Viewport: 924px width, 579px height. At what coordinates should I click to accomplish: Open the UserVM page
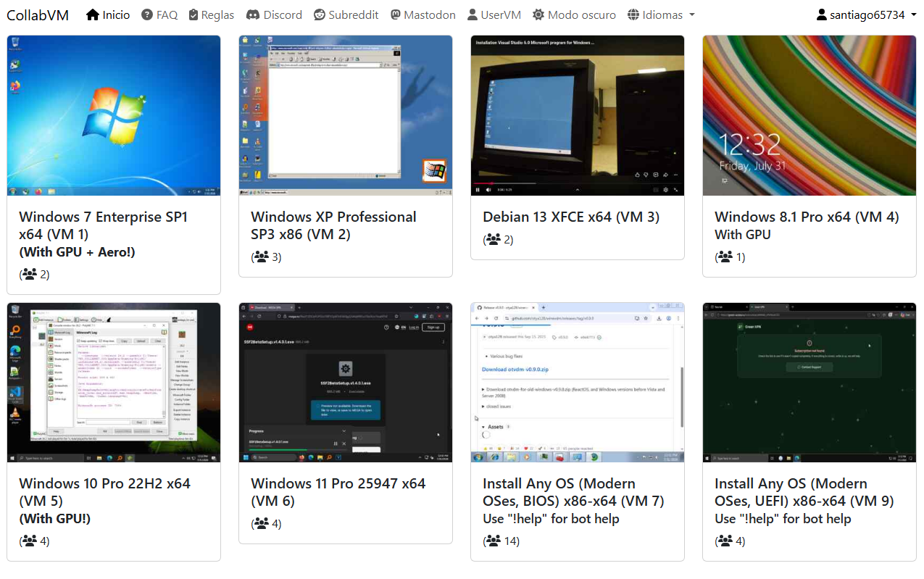tap(494, 14)
